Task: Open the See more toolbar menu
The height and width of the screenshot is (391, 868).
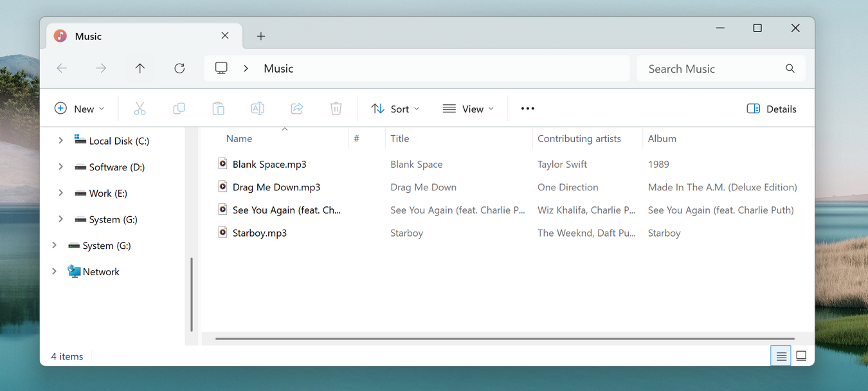Action: (527, 108)
